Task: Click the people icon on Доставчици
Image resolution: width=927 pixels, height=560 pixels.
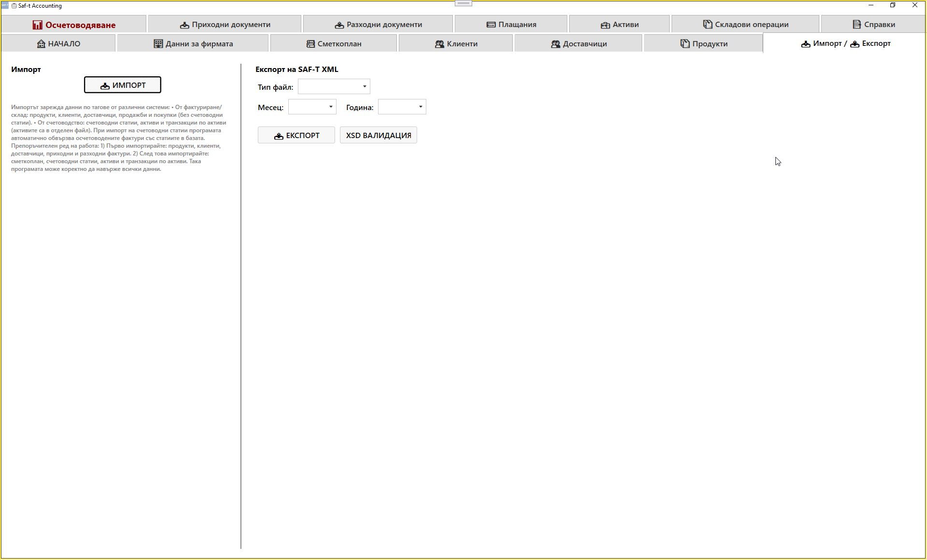Action: point(556,44)
